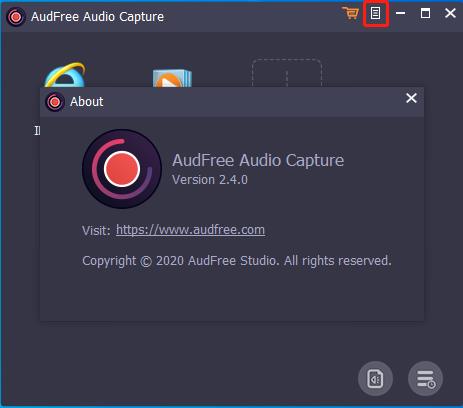Click the 'About' dialog title text
Screen dimensions: 463x408
point(87,102)
